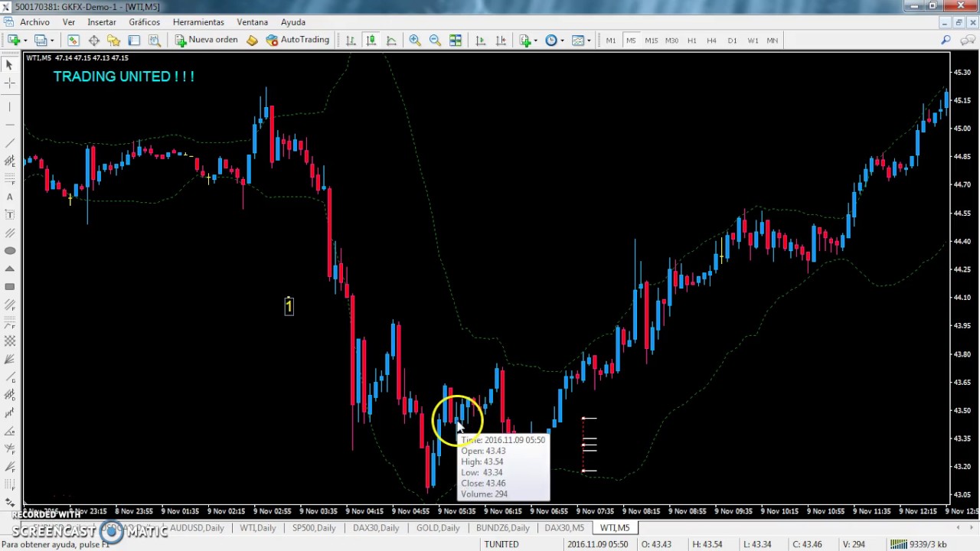Switch to the SP500,Daily chart tab
This screenshot has height=551, width=980.
(314, 528)
